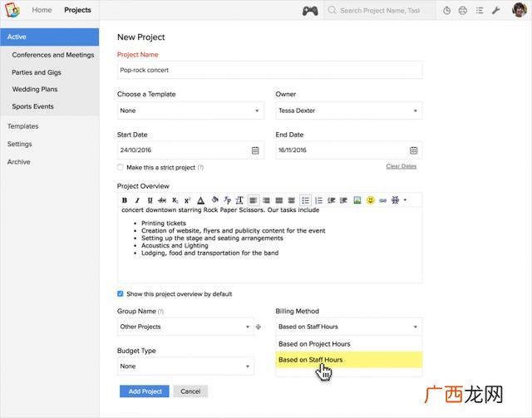
Task: Toggle the bulleted list
Action: (305, 200)
